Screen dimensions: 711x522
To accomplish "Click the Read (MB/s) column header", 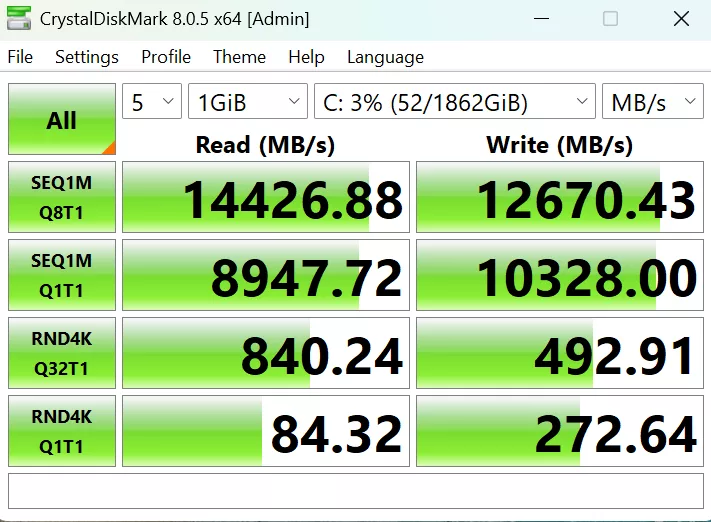I will [x=265, y=145].
